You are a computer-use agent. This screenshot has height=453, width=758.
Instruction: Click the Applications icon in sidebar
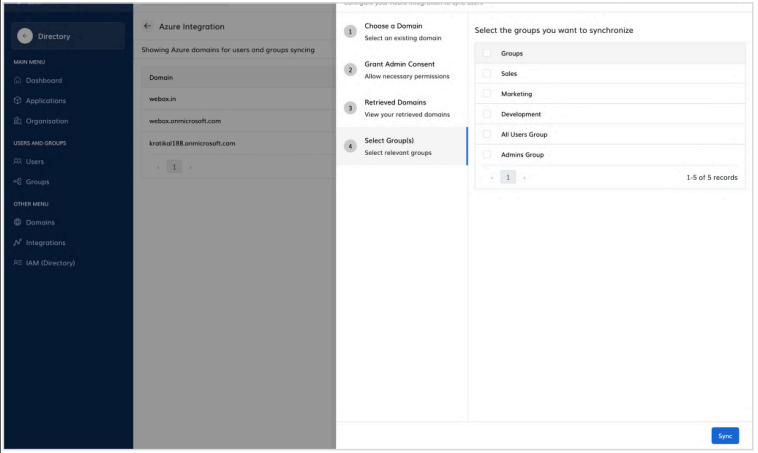click(x=17, y=101)
